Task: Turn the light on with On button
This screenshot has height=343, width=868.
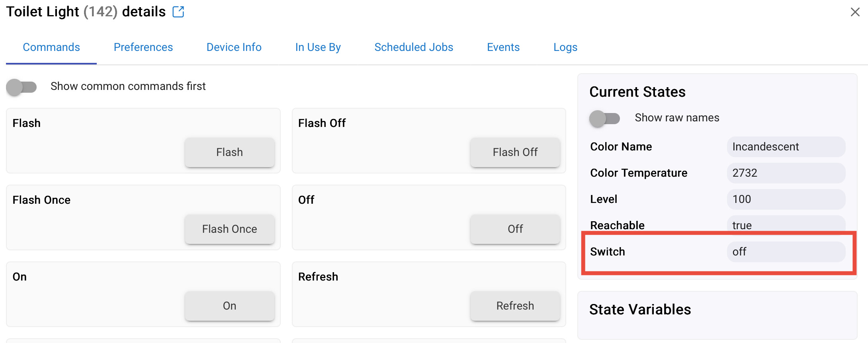Action: pos(230,306)
